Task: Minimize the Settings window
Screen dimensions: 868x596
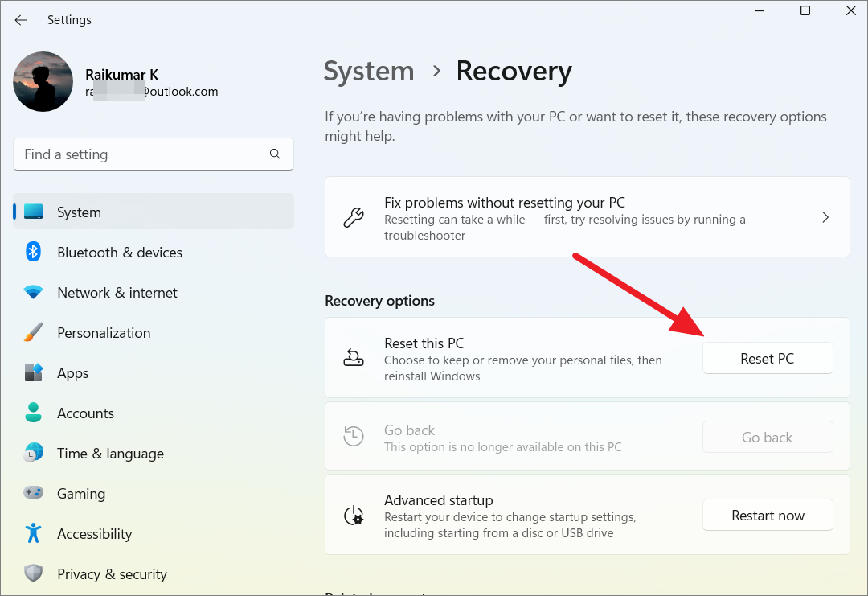Action: (x=759, y=10)
